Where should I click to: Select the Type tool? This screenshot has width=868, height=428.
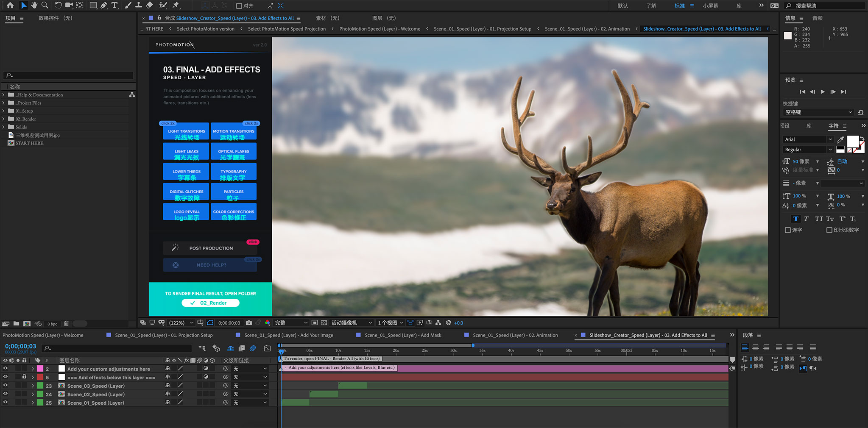click(x=114, y=6)
